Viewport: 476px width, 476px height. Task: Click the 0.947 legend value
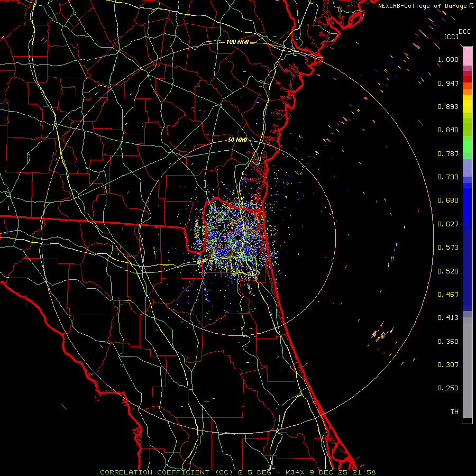448,83
